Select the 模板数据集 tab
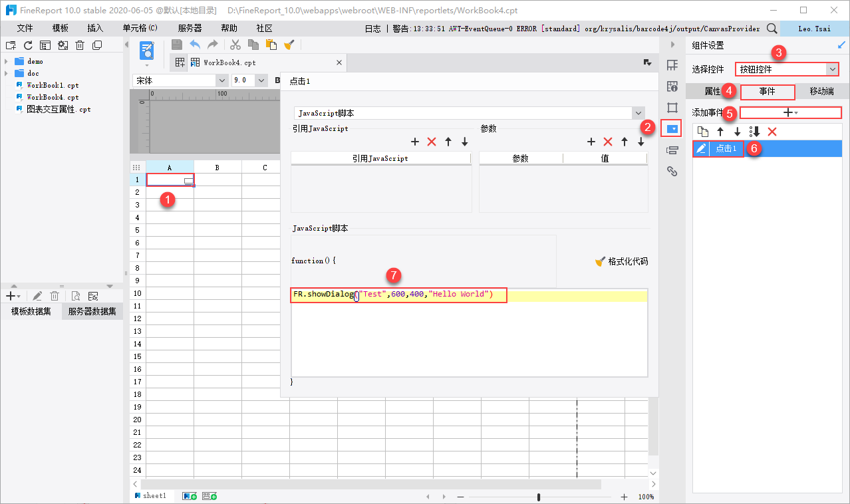Image resolution: width=850 pixels, height=504 pixels. tap(31, 312)
